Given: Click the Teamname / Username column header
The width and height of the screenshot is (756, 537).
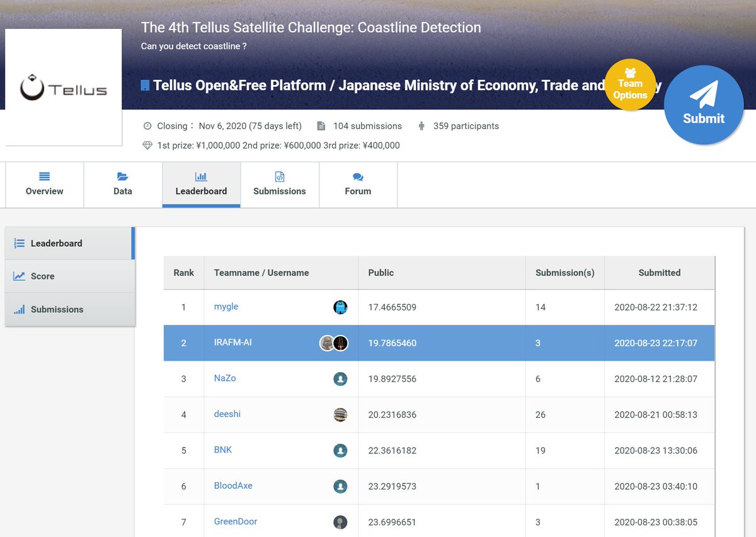Looking at the screenshot, I should tap(281, 273).
